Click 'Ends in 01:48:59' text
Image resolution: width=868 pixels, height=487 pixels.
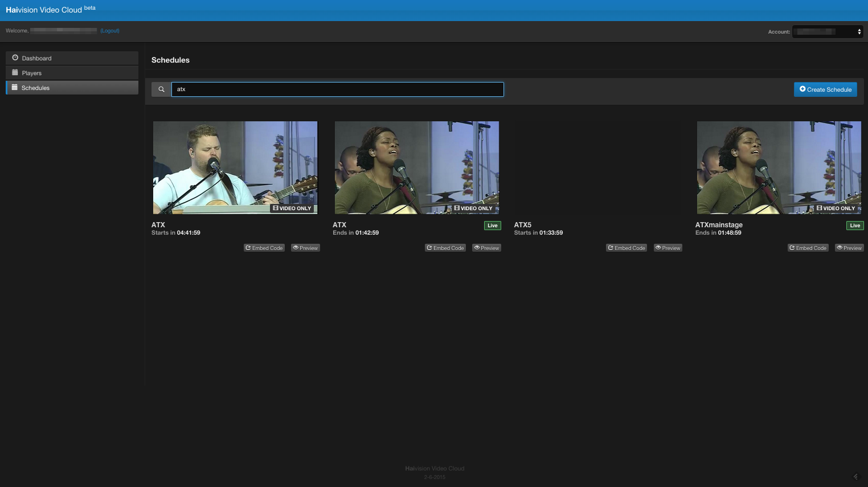718,233
